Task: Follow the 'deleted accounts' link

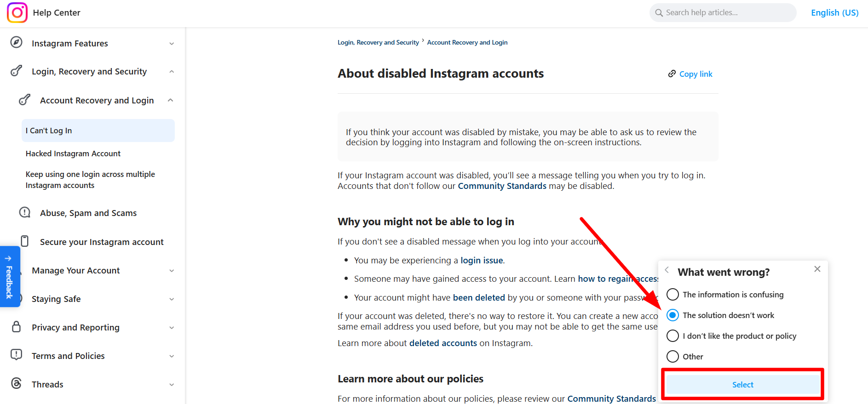Action: coord(443,343)
